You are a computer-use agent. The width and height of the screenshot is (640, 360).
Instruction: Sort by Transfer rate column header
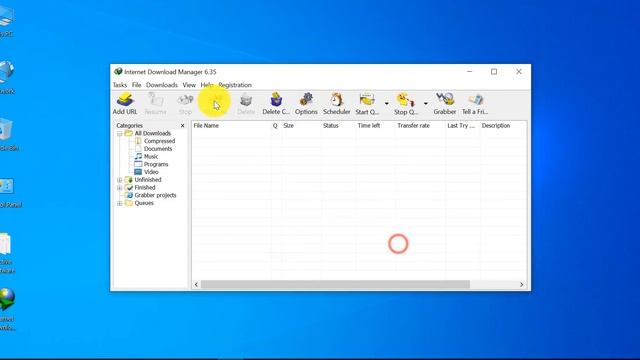coord(420,126)
